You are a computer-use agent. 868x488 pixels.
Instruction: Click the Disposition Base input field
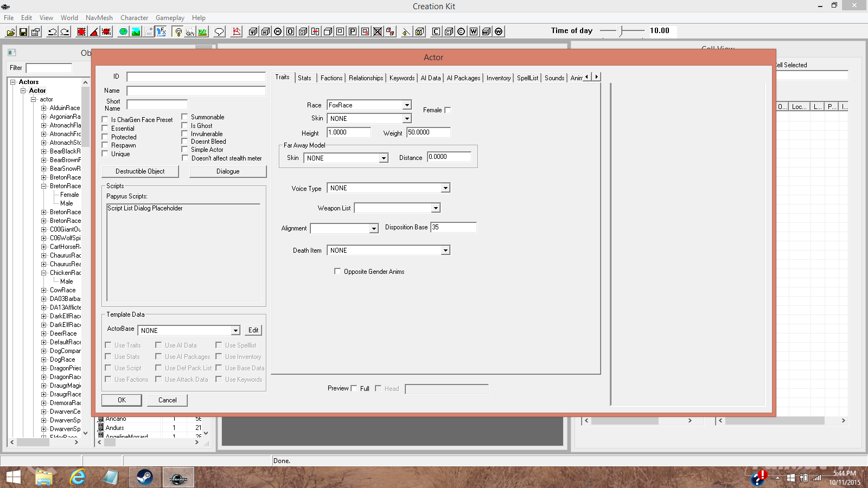454,227
